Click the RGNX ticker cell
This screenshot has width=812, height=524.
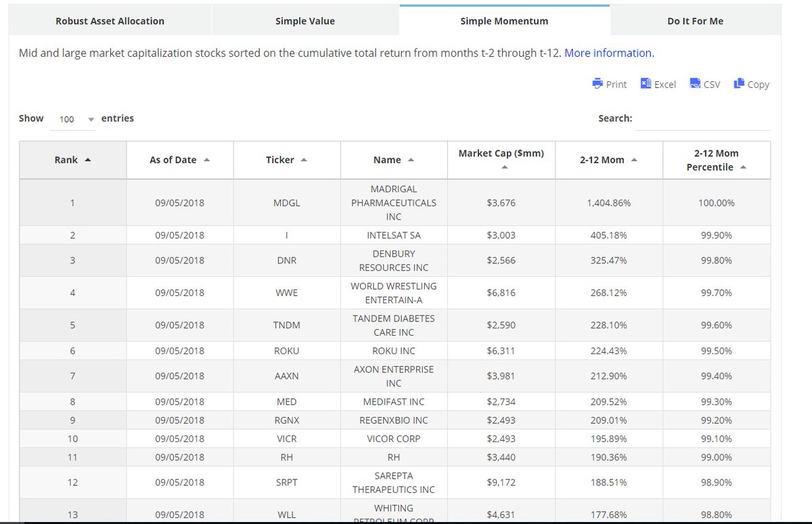pyautogui.click(x=287, y=420)
